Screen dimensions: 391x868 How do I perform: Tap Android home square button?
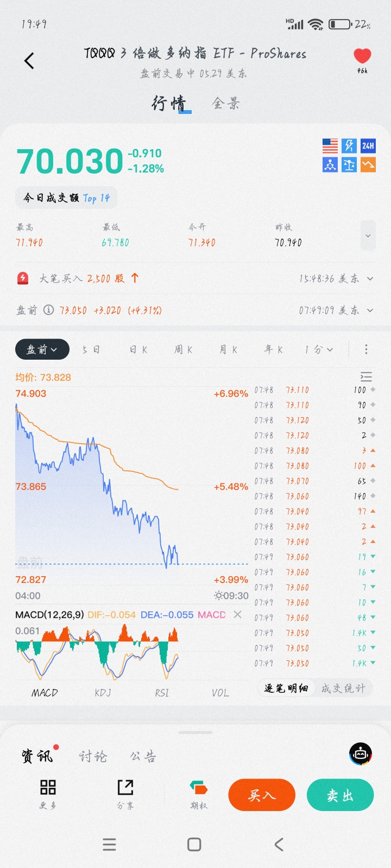[x=194, y=844]
